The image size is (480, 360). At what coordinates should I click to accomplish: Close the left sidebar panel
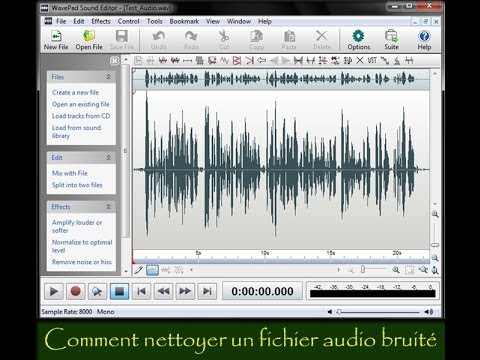tap(114, 61)
